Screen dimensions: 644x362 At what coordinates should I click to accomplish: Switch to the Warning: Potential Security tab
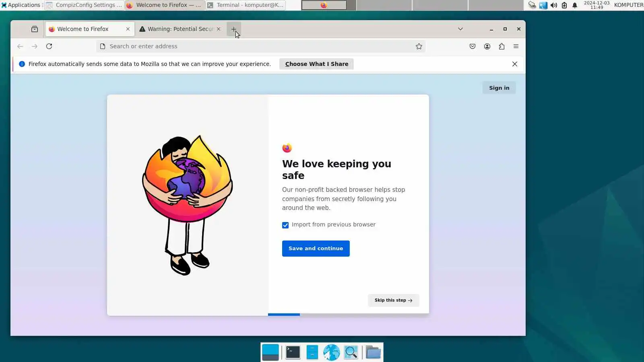pyautogui.click(x=180, y=29)
